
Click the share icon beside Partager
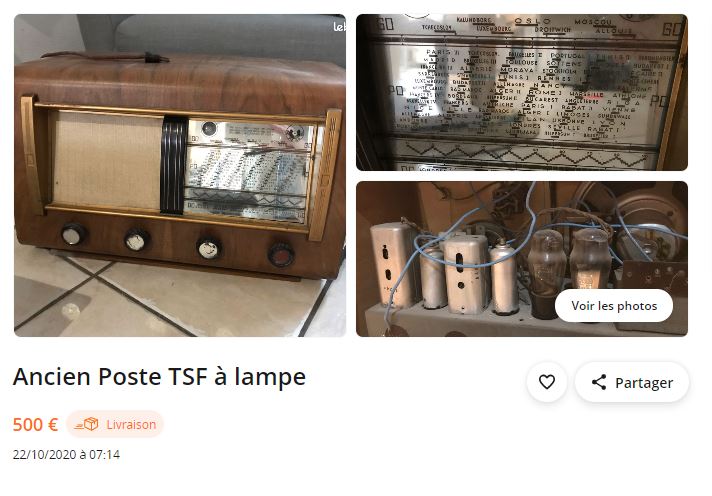599,382
